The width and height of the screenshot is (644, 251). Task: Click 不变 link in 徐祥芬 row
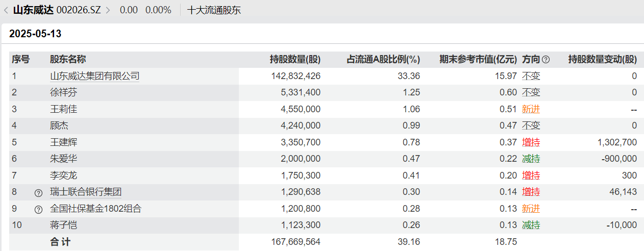coord(531,92)
